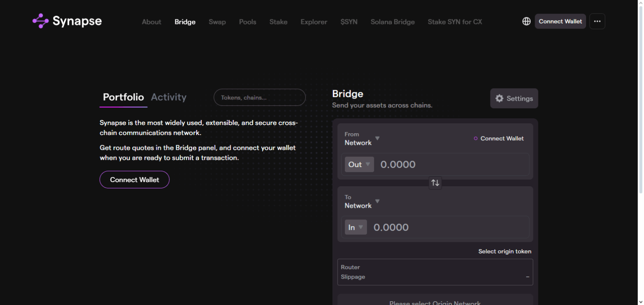This screenshot has height=305, width=644.
Task: Click Connect Wallet in the top bar
Action: click(560, 21)
